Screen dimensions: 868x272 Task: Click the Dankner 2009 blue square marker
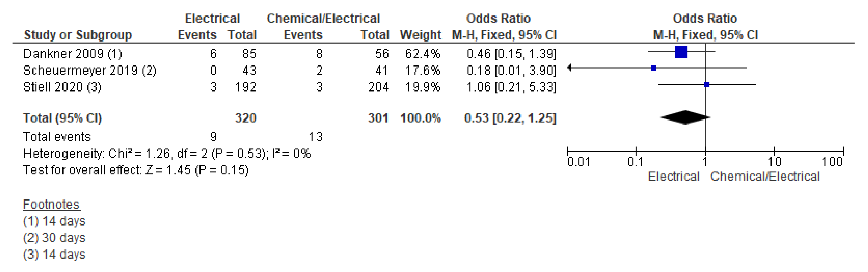coord(681,52)
